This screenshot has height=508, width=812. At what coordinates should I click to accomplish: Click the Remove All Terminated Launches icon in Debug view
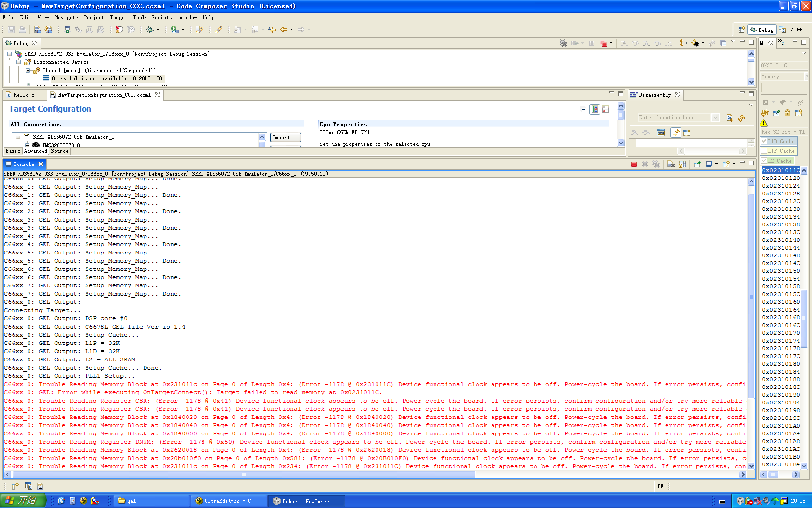[x=563, y=43]
